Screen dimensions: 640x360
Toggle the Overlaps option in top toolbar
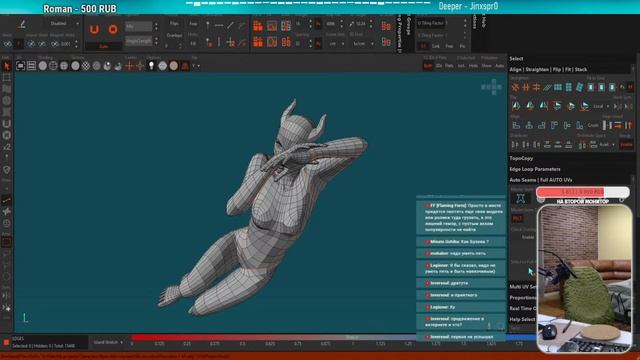click(x=174, y=36)
